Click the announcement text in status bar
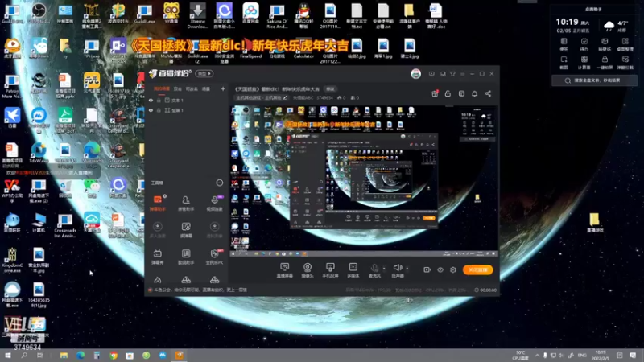644x362 pixels. (200, 290)
